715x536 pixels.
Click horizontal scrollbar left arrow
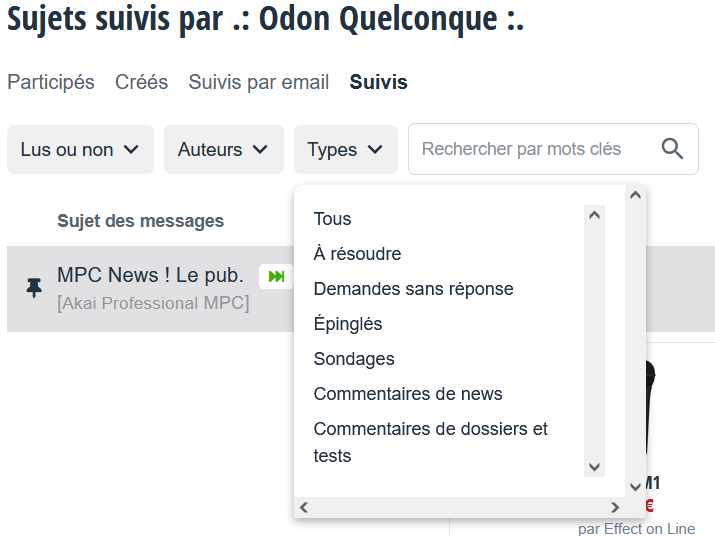click(304, 507)
